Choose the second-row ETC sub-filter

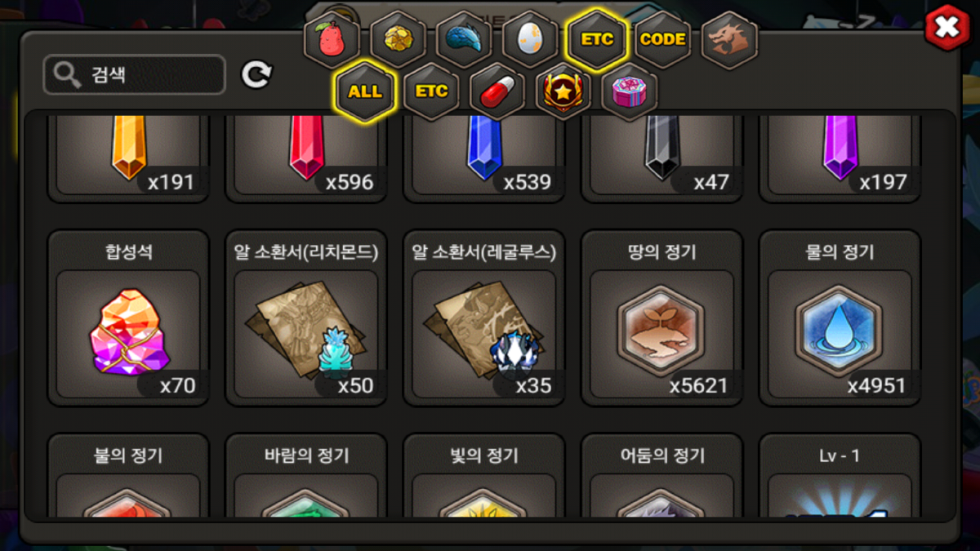[431, 91]
